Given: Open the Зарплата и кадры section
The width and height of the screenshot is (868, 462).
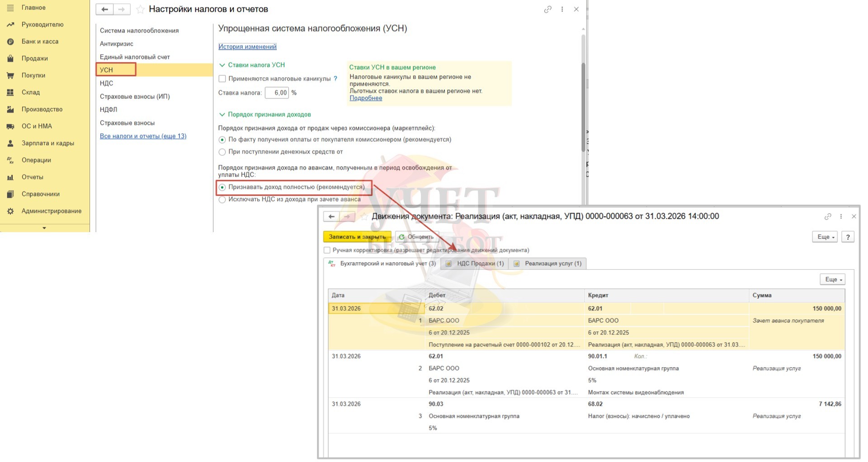Looking at the screenshot, I should pos(47,143).
